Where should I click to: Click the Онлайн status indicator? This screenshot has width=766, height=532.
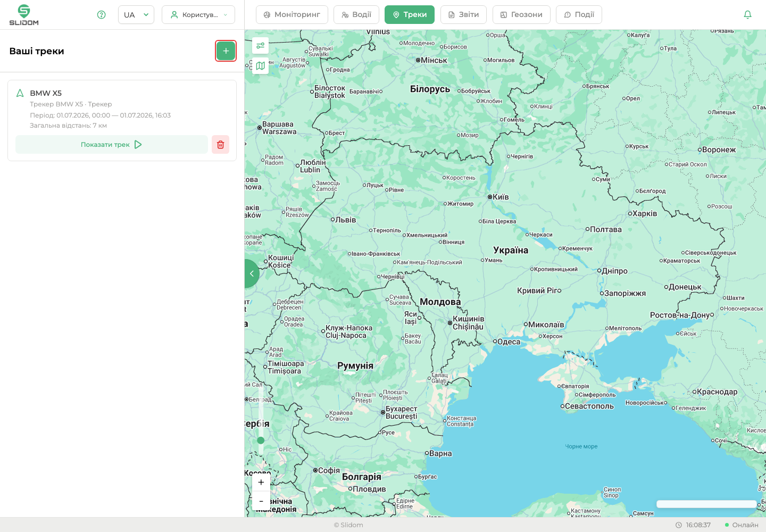click(x=742, y=525)
